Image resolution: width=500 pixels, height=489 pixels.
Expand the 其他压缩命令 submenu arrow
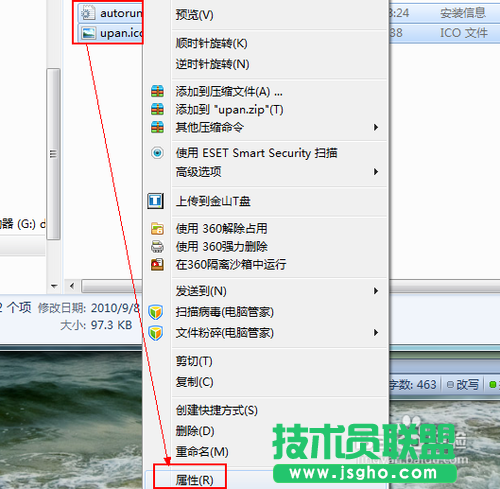376,127
